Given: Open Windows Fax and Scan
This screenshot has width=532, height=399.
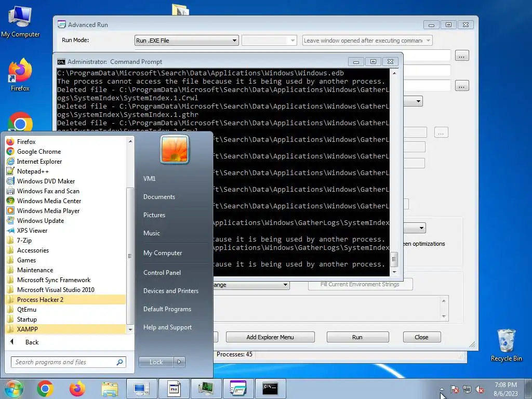Looking at the screenshot, I should click(x=65, y=191).
